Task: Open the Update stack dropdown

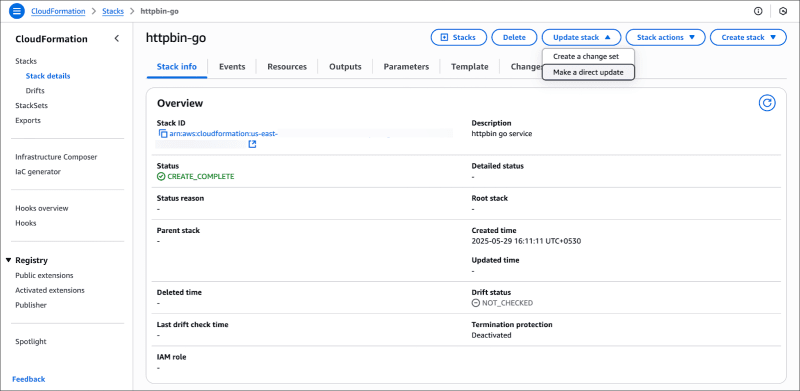Action: coord(581,37)
